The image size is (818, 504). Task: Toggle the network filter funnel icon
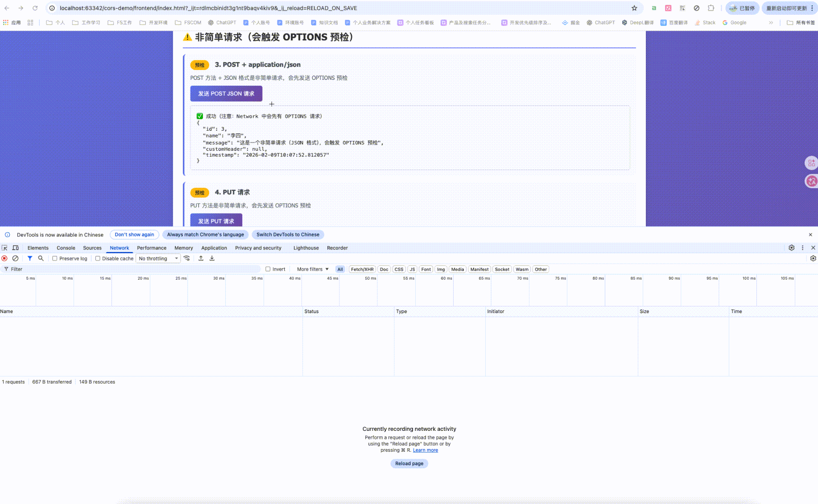pos(30,258)
